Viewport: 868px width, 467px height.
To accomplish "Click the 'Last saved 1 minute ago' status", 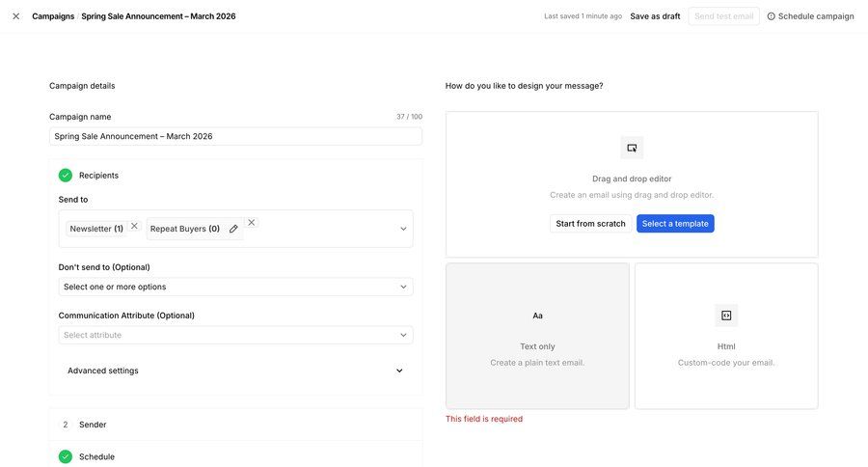I will coord(583,16).
